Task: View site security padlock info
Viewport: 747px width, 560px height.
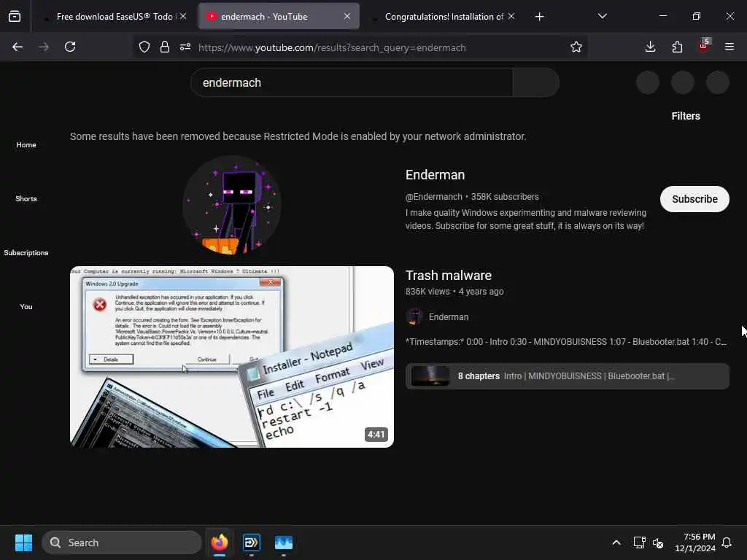Action: coord(165,47)
